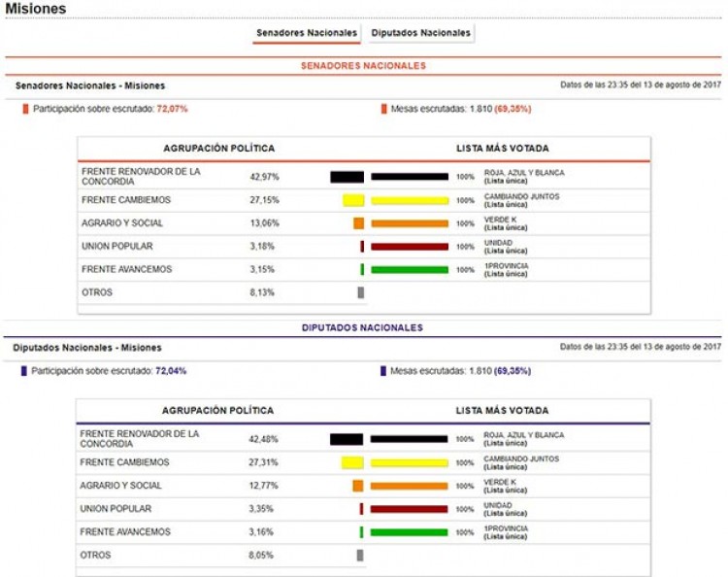Click orange marker beside senators' Mesas escrutadas
Screen dimensions: 728x577
[x=383, y=109]
